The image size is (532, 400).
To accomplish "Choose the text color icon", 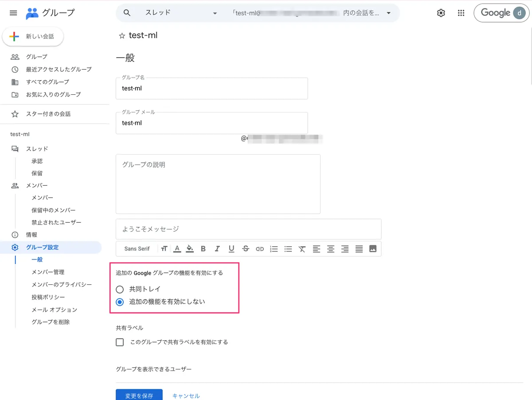I will pos(177,249).
